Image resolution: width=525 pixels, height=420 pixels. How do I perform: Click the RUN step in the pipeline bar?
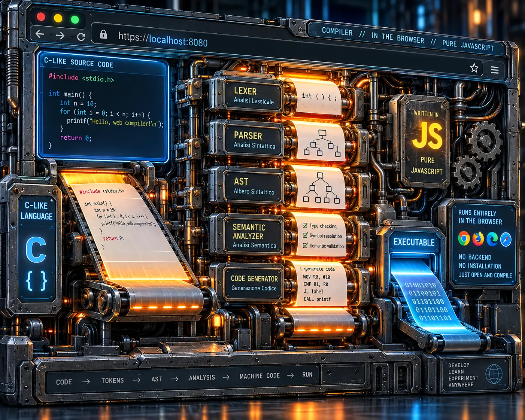click(307, 374)
